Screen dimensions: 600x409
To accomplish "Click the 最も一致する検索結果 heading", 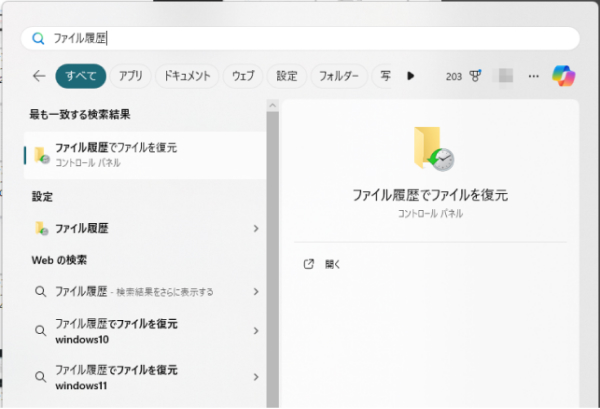I will coord(80,114).
